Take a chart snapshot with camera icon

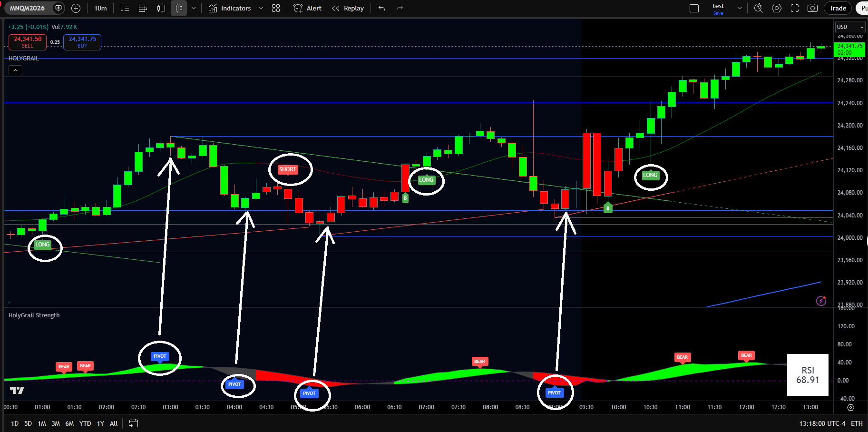coord(813,8)
